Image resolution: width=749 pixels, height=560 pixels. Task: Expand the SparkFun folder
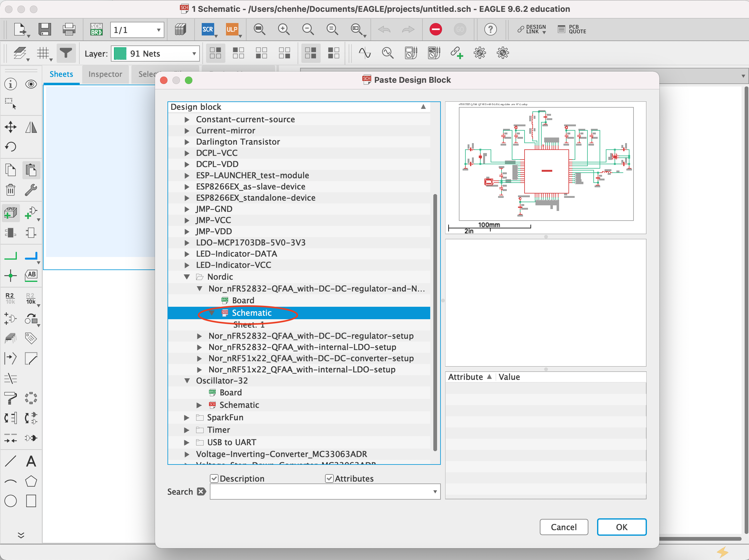(186, 418)
